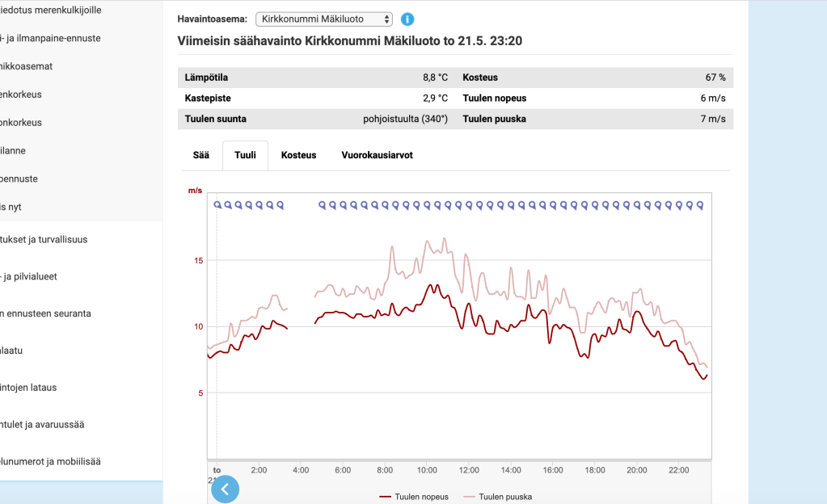Click first wind direction marker after the data gap
Screen dimensions: 827x504
coord(323,205)
